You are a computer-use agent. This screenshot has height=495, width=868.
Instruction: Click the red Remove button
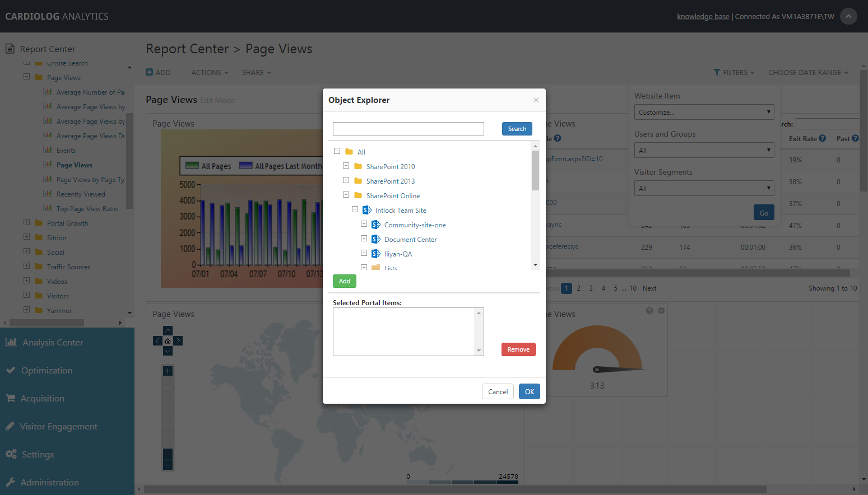click(x=518, y=349)
